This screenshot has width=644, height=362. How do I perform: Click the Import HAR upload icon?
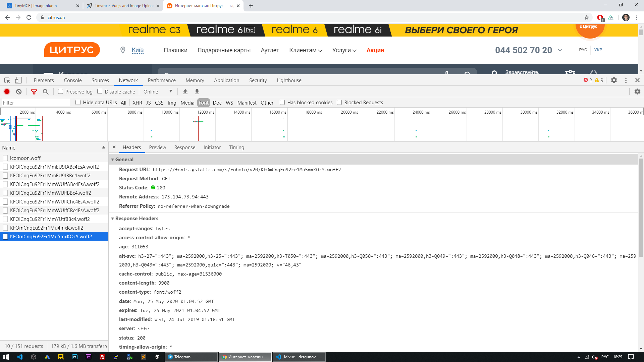click(185, 92)
